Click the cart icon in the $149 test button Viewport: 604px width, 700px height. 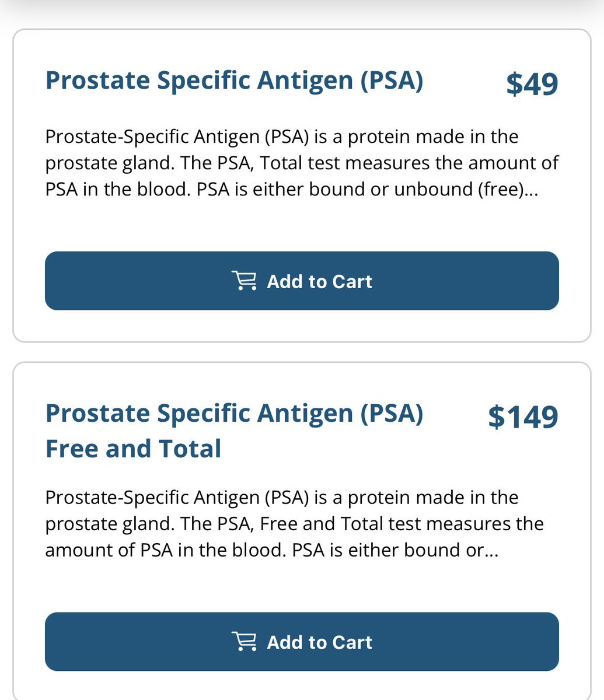(x=243, y=641)
